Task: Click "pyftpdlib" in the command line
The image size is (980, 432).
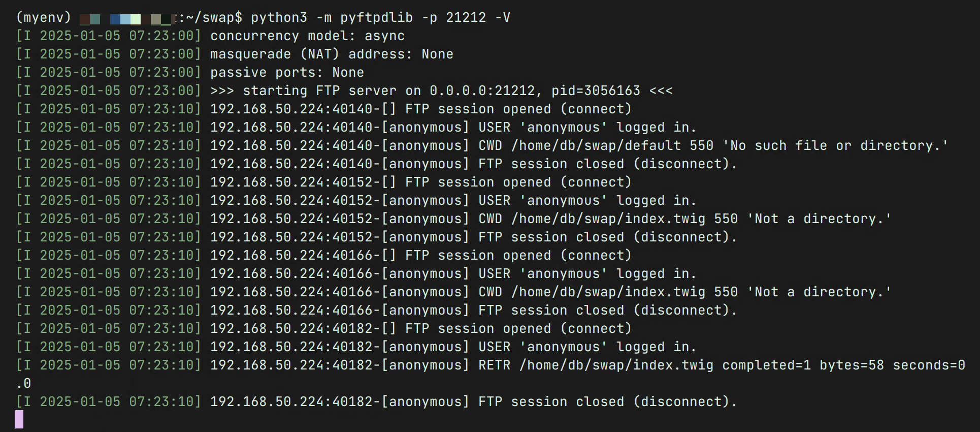Action: [376, 17]
